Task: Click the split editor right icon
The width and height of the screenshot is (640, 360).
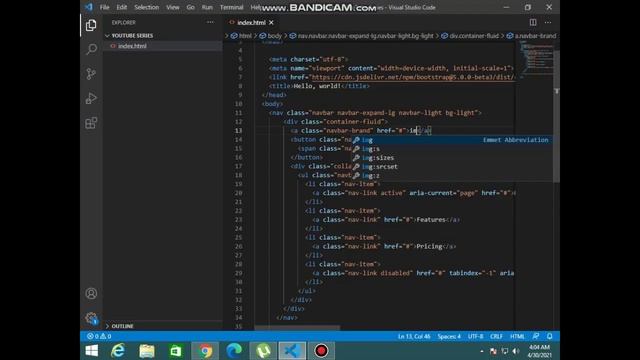Action: point(533,22)
